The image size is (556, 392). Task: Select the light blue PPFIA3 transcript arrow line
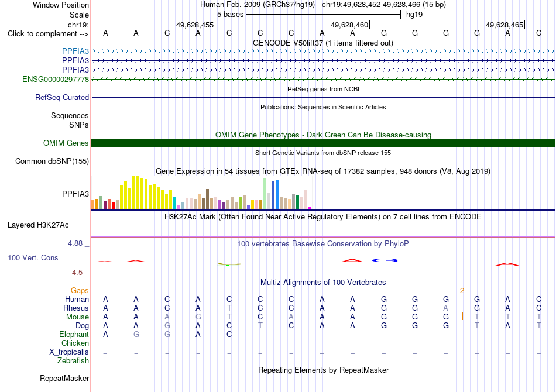click(x=323, y=51)
